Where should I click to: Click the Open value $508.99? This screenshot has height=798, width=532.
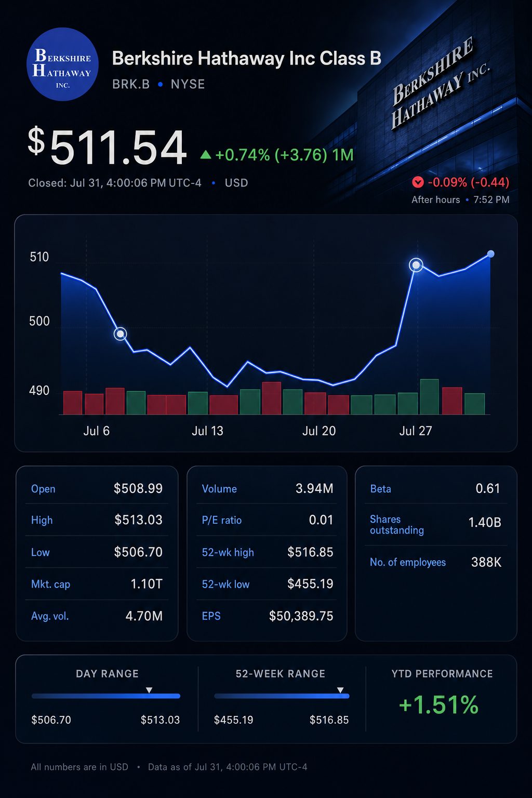tap(138, 488)
